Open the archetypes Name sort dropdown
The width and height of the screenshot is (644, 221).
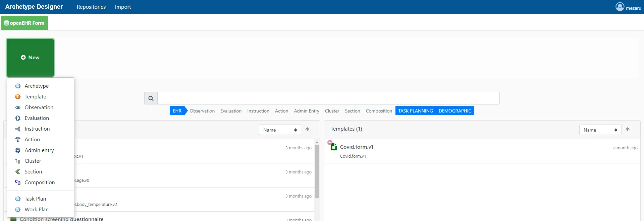(x=280, y=130)
